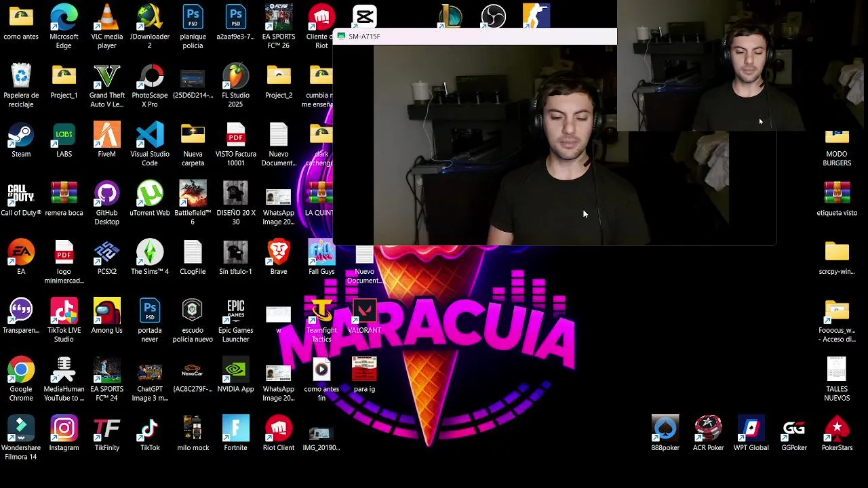868x488 pixels.
Task: Open Papelera de reciclaje
Action: pyautogui.click(x=21, y=85)
